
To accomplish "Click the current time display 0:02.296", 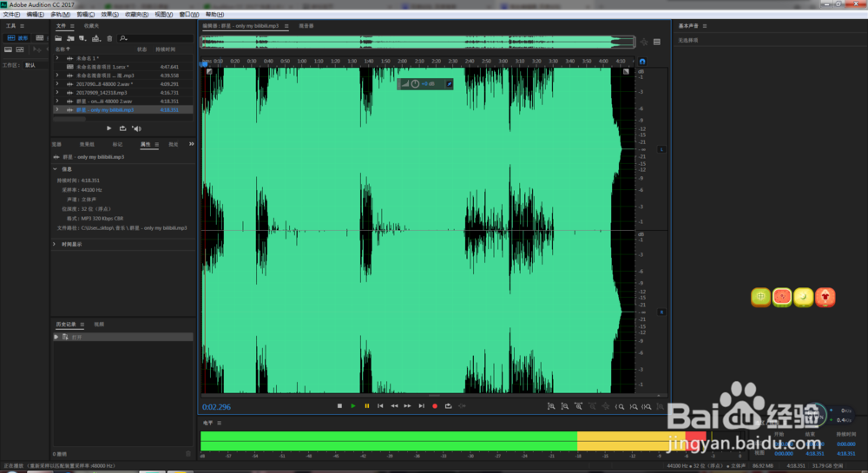I will pyautogui.click(x=216, y=407).
